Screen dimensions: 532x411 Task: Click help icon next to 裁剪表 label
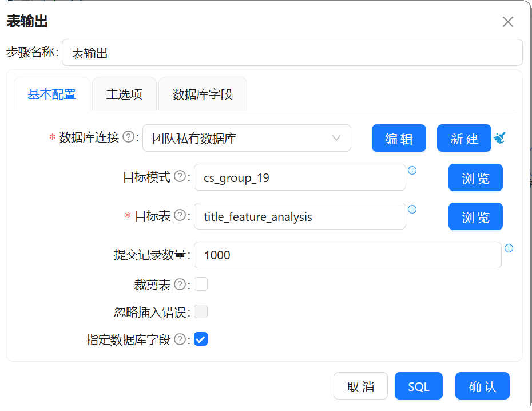pos(180,284)
